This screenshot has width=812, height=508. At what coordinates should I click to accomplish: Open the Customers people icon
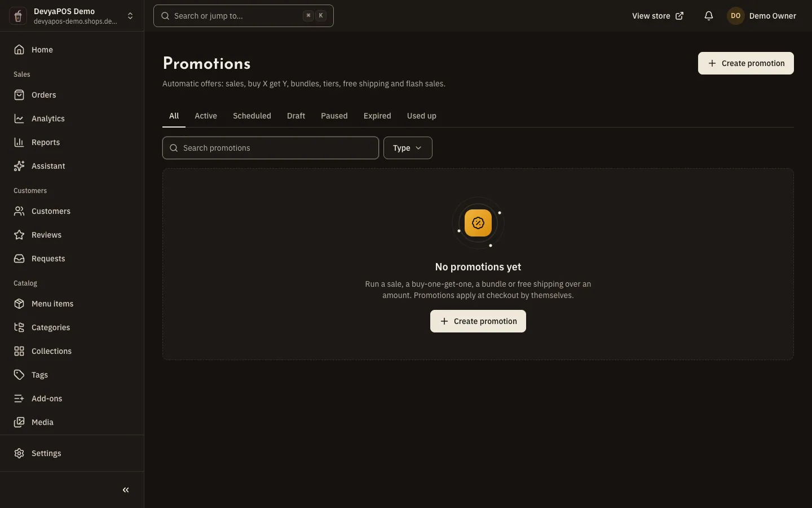tap(19, 211)
